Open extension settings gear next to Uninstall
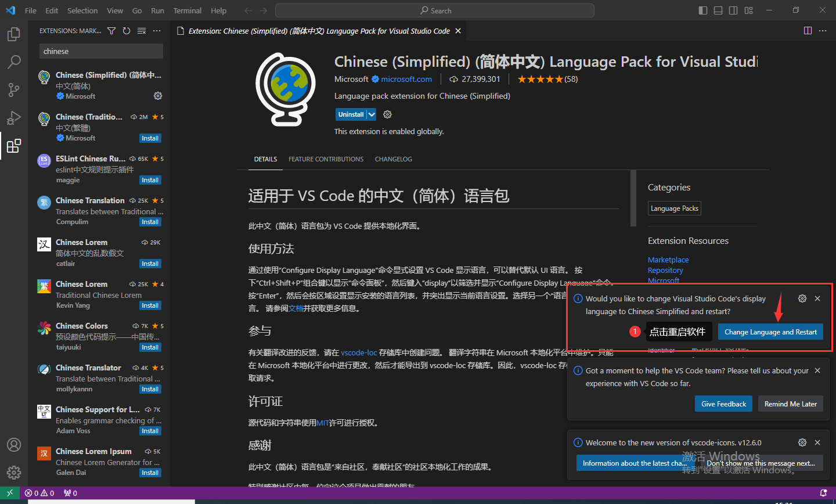836x504 pixels. 388,114
